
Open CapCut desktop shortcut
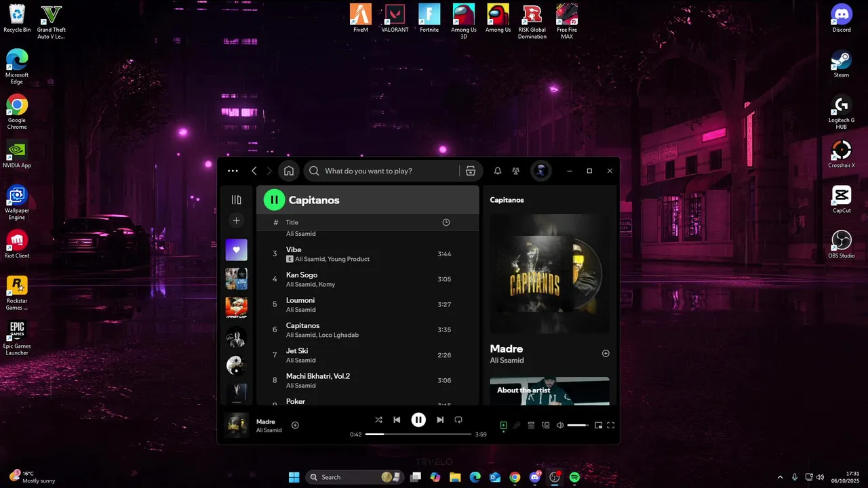click(842, 199)
